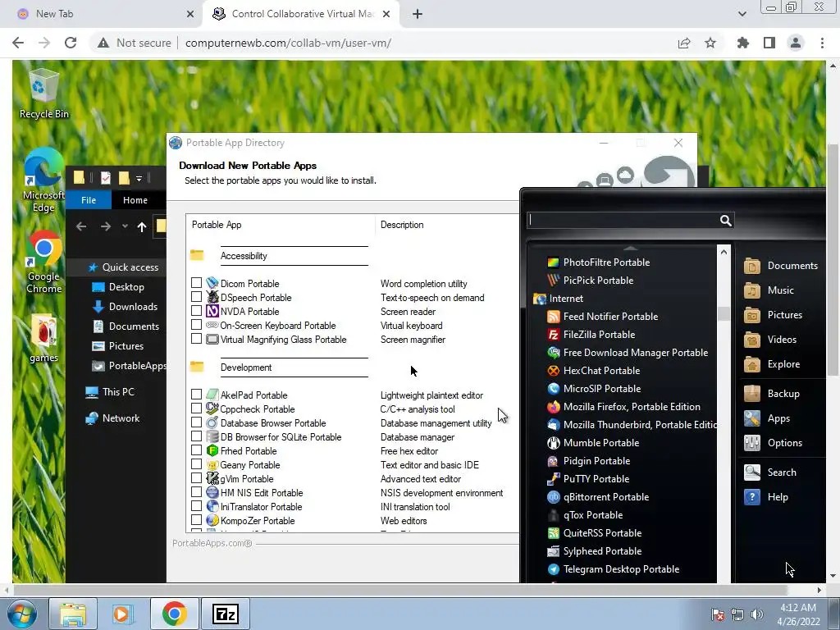Tick the Cppcheck Portable checkbox
Image resolution: width=840 pixels, height=630 pixels.
[x=197, y=409]
